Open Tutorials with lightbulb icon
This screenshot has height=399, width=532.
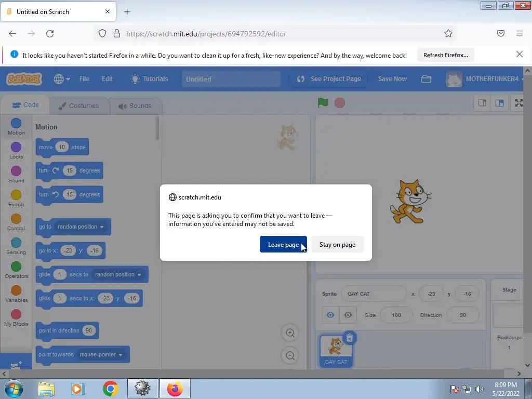point(149,79)
